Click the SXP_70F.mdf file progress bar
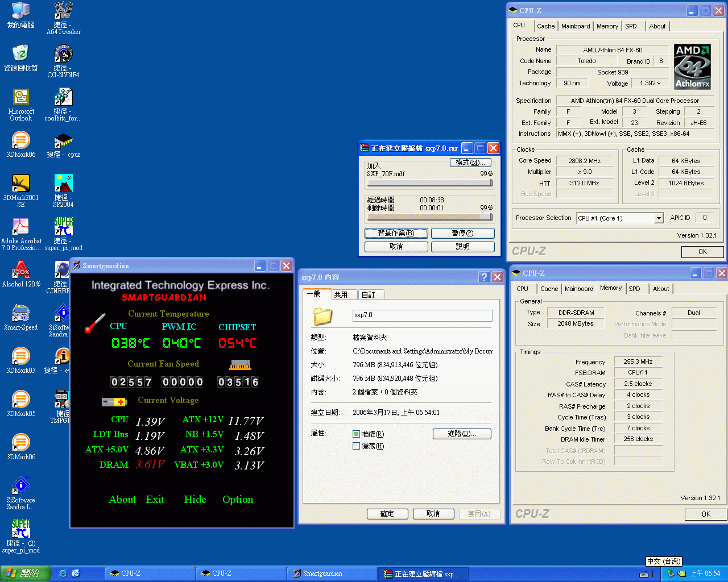Viewport: 728px width, 582px height. click(x=429, y=183)
